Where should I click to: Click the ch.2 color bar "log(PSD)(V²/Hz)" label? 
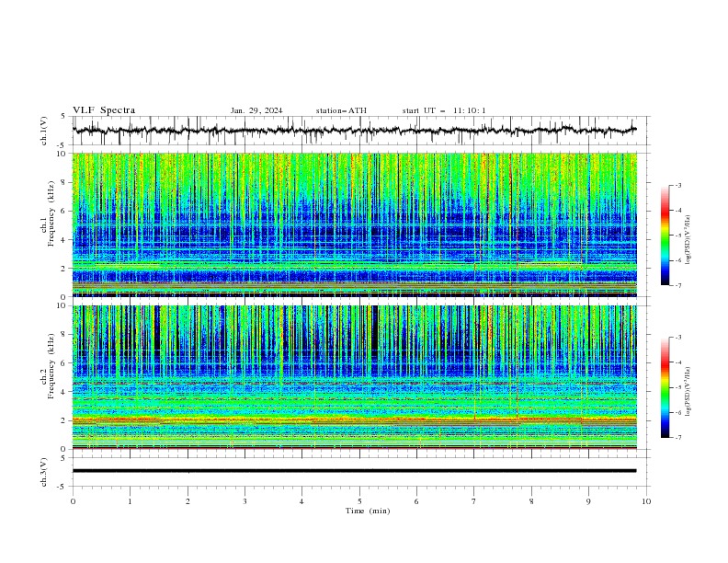(x=688, y=392)
